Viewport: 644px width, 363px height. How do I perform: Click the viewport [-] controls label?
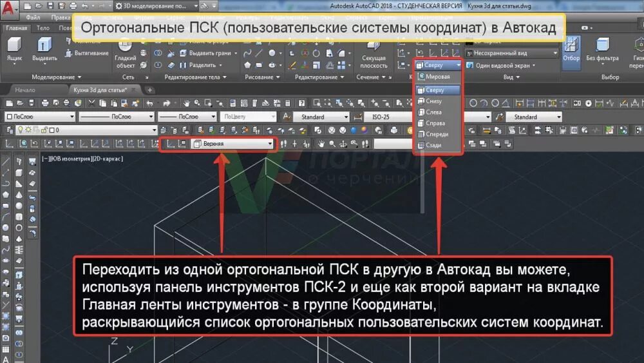point(45,159)
